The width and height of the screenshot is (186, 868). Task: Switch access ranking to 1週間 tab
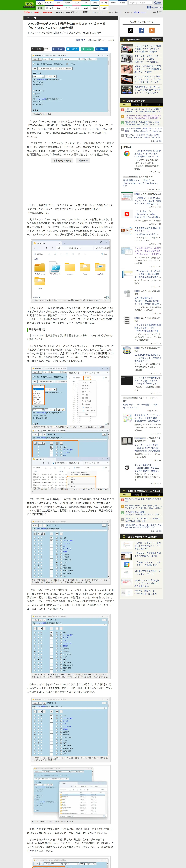147,105
